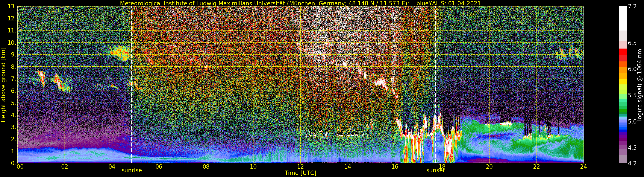Click the '5.' tick on the height axis
Image resolution: width=644 pixels, height=177 pixels.
(14, 103)
